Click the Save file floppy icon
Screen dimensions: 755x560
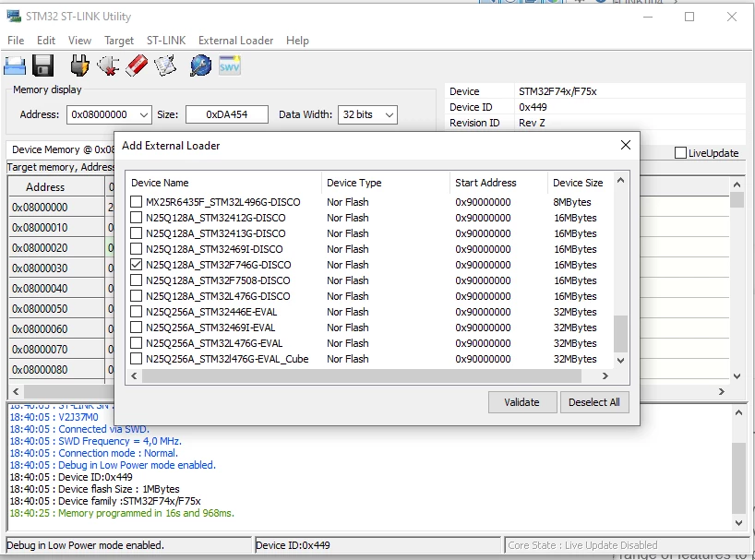tap(43, 66)
